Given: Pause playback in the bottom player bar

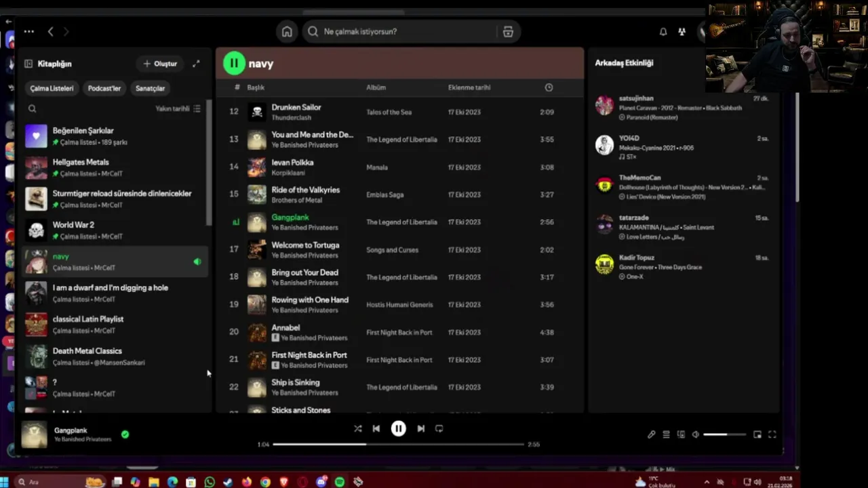Looking at the screenshot, I should pos(399,428).
